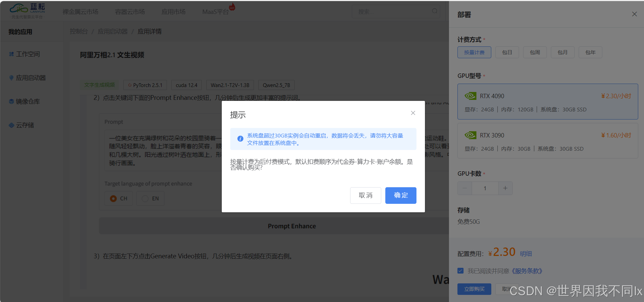Open 工作空间 in sidebar
644x302 pixels.
[28, 54]
